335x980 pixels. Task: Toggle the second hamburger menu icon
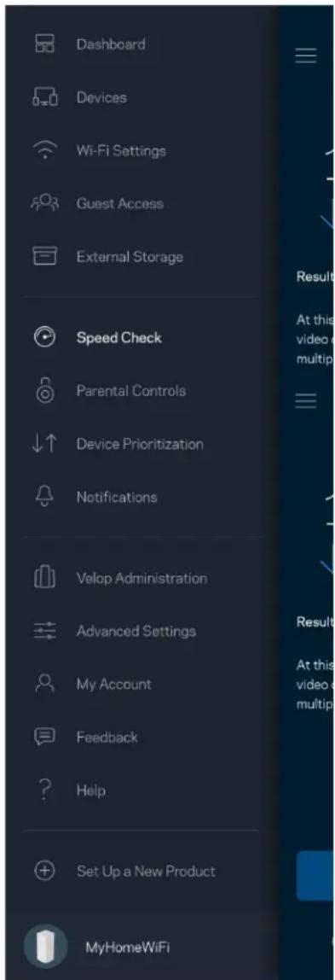coord(306,400)
